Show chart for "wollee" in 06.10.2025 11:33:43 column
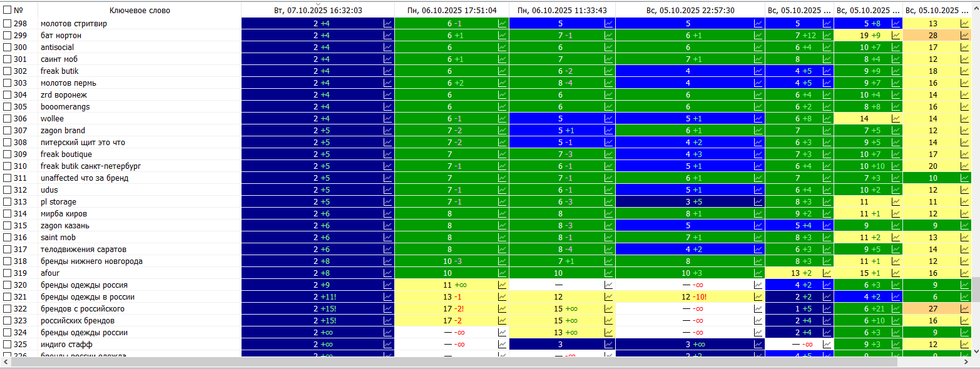The width and height of the screenshot is (980, 369). click(x=608, y=119)
